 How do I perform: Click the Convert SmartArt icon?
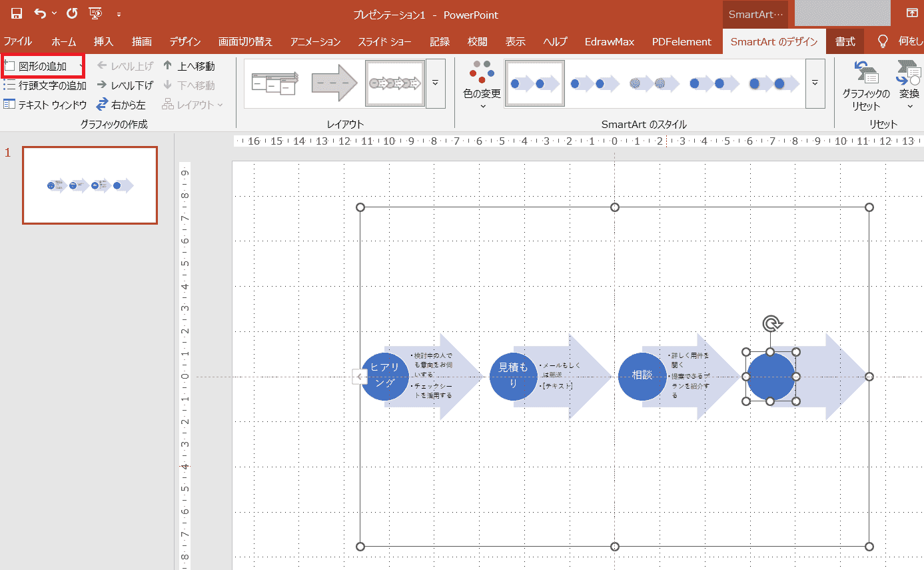909,75
